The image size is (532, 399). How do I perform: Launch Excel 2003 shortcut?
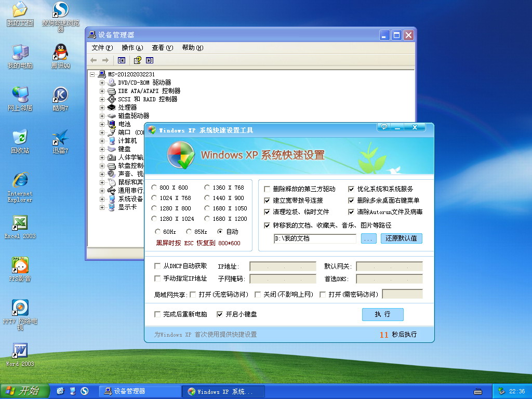pos(20,227)
